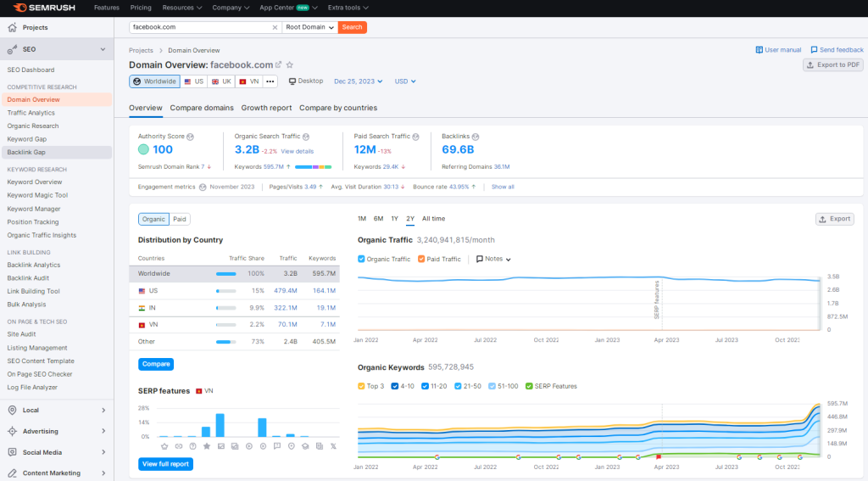The image size is (868, 481).
Task: Toggle 51-100 keywords checkbox
Action: [492, 386]
